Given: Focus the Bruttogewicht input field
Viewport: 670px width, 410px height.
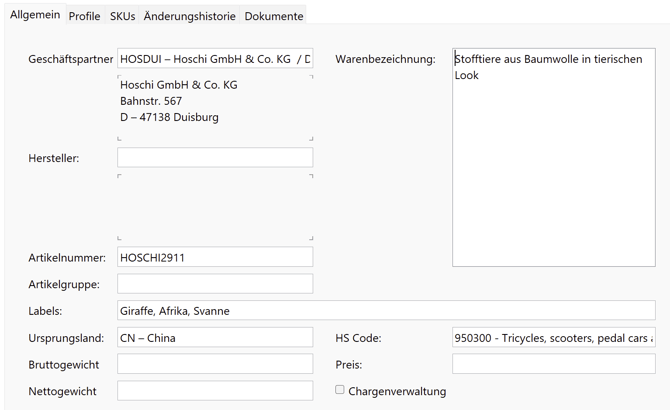Looking at the screenshot, I should click(215, 365).
